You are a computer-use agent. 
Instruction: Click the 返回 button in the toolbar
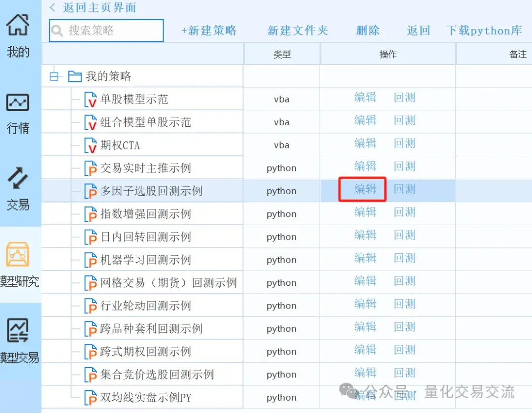[418, 31]
